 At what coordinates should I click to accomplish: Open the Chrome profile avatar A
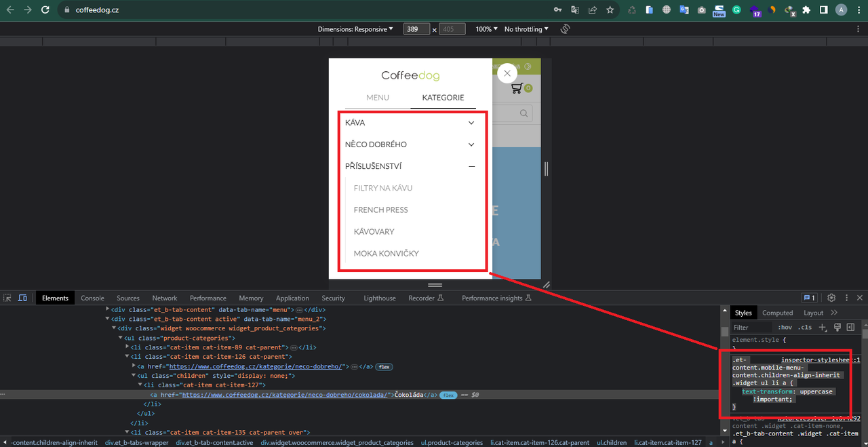coord(841,10)
